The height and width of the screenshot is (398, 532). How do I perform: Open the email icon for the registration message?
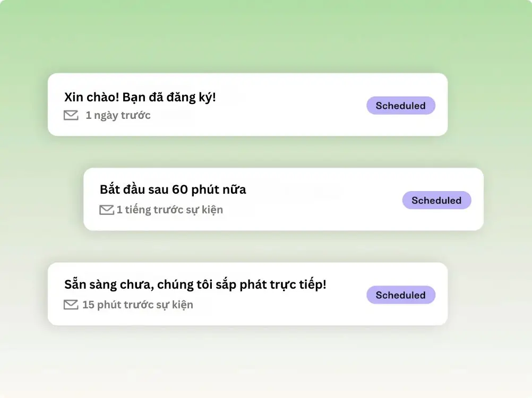pos(71,115)
